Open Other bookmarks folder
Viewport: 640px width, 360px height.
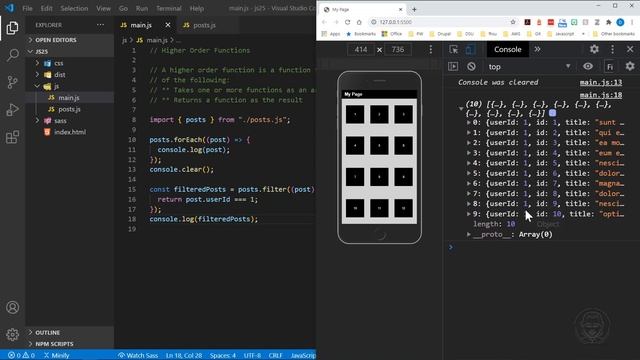[613, 34]
